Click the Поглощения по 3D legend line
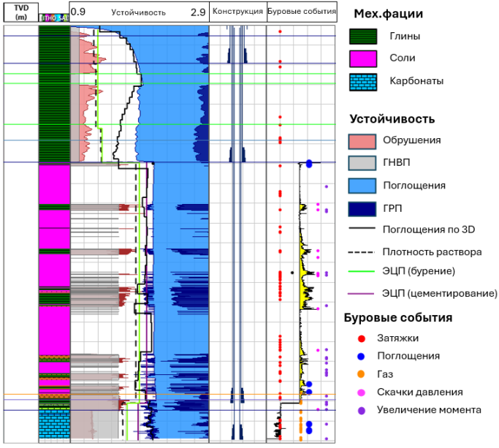Screen dimensions: 499x448 [x=362, y=228]
